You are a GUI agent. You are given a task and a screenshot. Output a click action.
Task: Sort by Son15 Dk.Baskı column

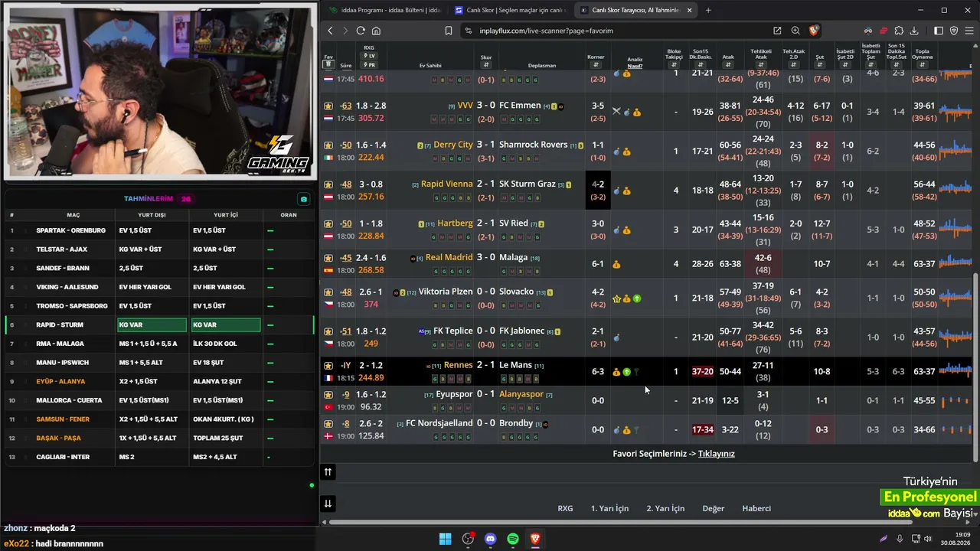click(x=701, y=64)
